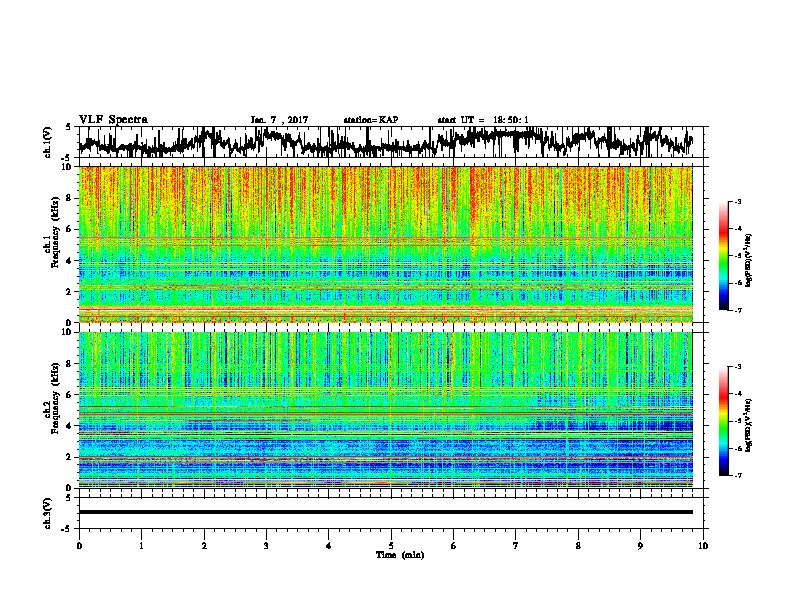Click the ch.2 spectrogram color bar

click(x=723, y=421)
